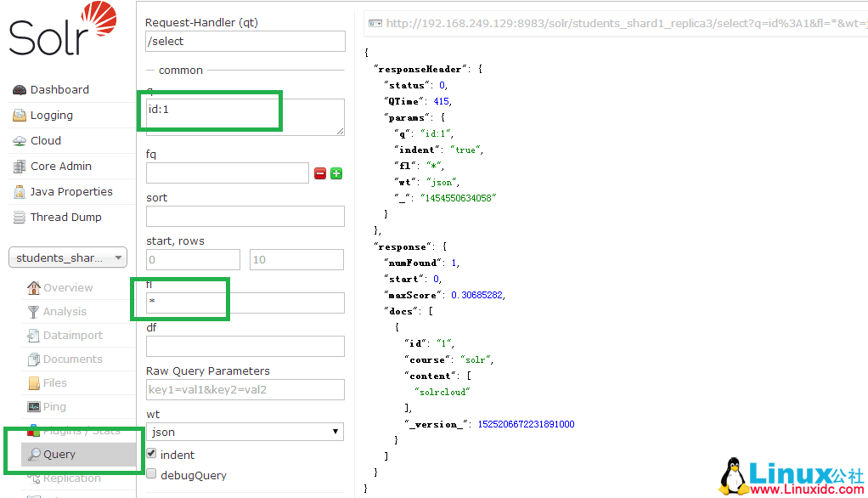Uncheck the indent checkbox
Screen dimensions: 868x498
coord(151,454)
